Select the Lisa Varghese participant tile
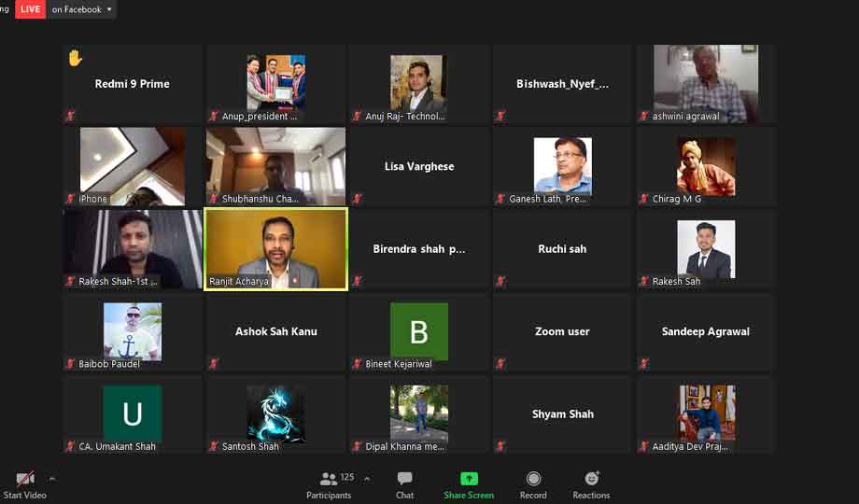Image resolution: width=859 pixels, height=504 pixels. (x=419, y=167)
